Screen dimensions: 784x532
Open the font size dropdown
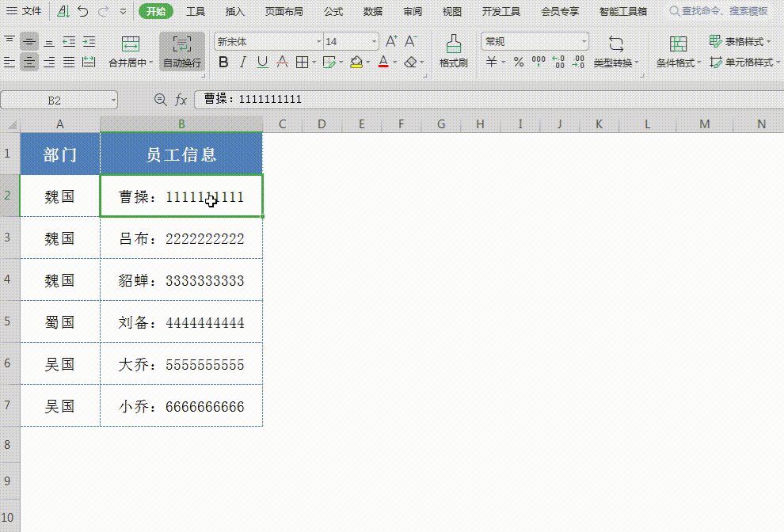click(374, 41)
